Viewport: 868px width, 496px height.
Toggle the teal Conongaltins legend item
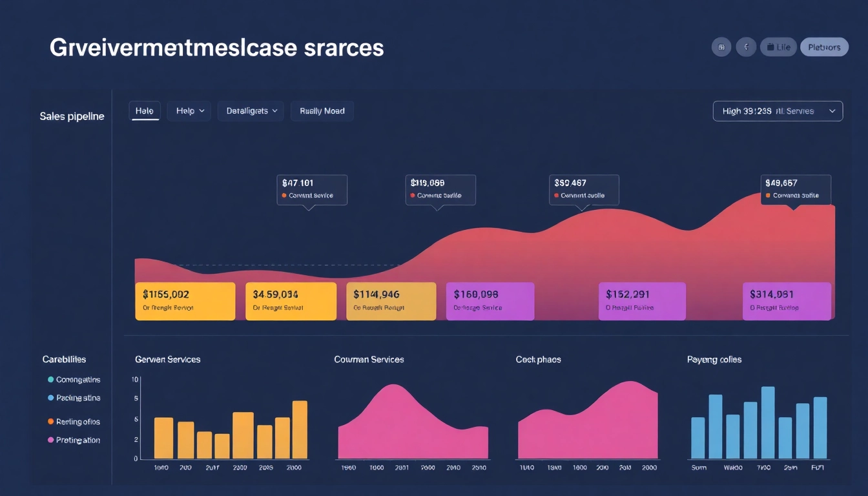[51, 380]
